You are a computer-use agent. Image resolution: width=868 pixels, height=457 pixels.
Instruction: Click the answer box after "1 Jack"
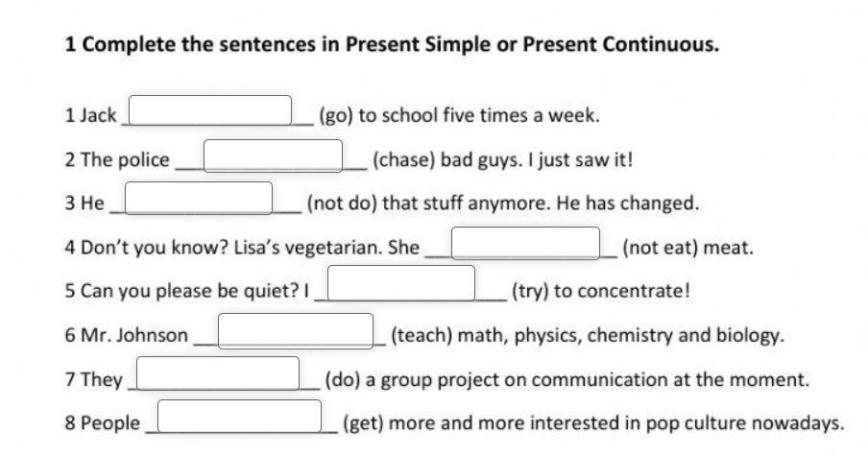pos(210,110)
